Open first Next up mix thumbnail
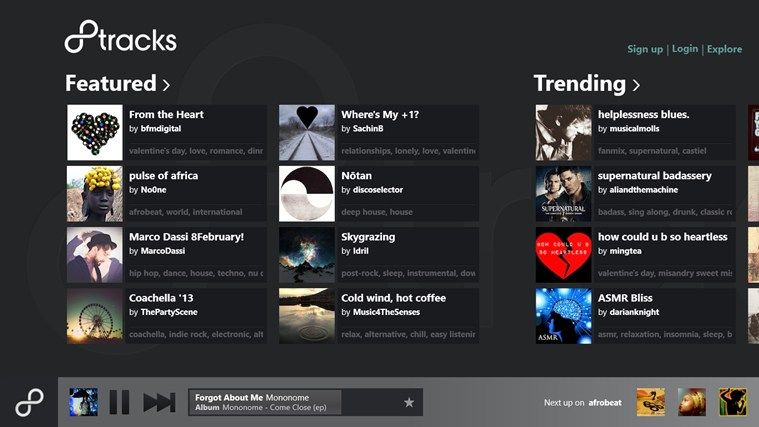This screenshot has width=759, height=427. (x=651, y=402)
